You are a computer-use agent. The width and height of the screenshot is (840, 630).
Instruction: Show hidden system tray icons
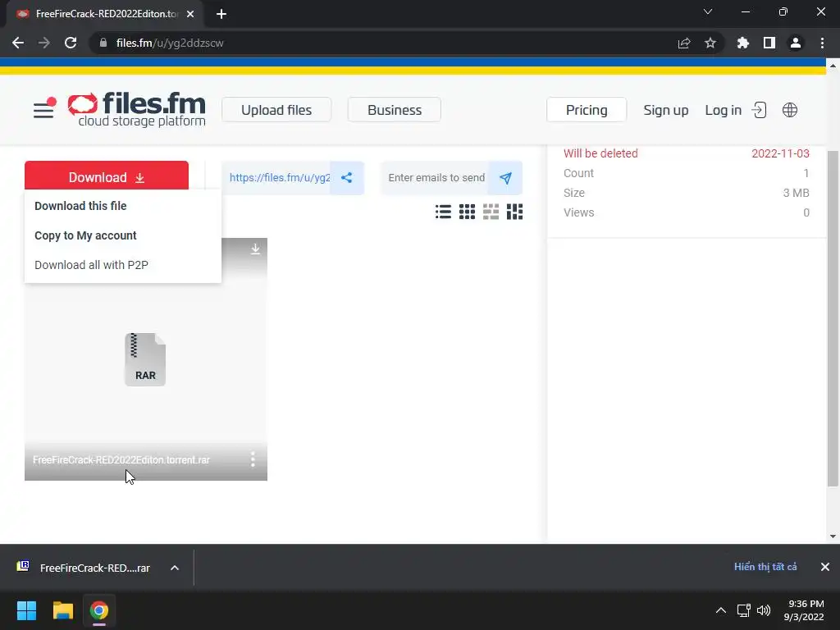(721, 610)
